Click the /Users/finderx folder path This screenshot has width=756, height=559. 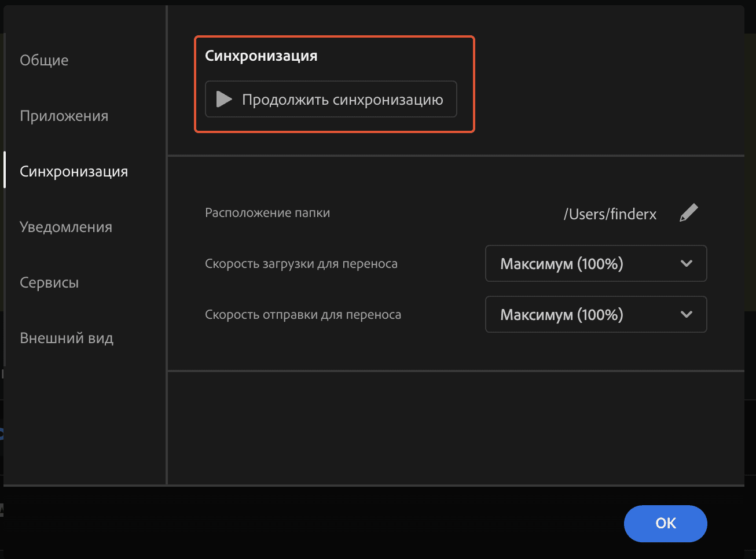click(610, 214)
